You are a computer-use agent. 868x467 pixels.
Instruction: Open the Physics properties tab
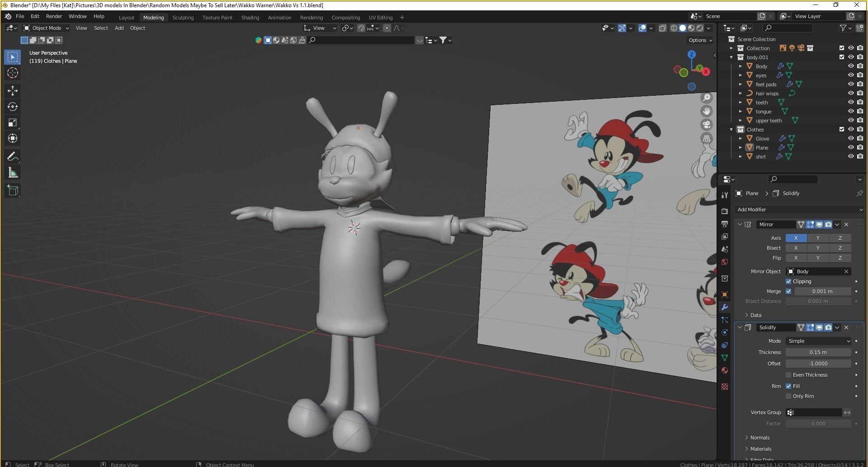tap(725, 332)
